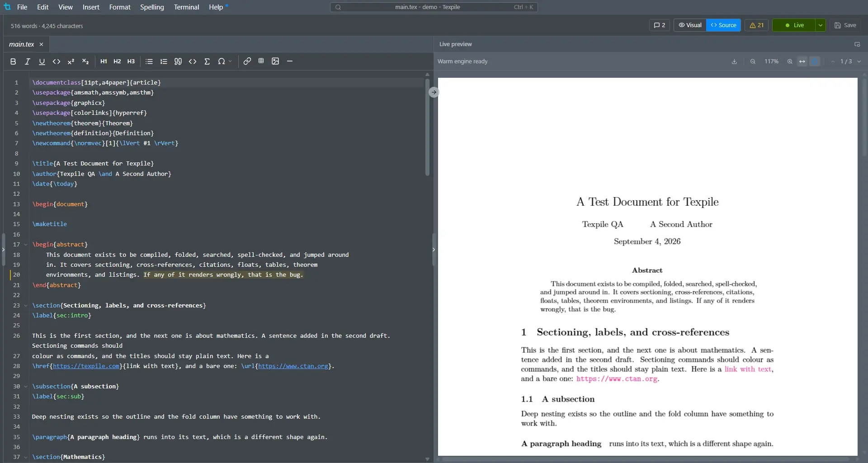Insert an image figure
This screenshot has width=868, height=463.
275,61
